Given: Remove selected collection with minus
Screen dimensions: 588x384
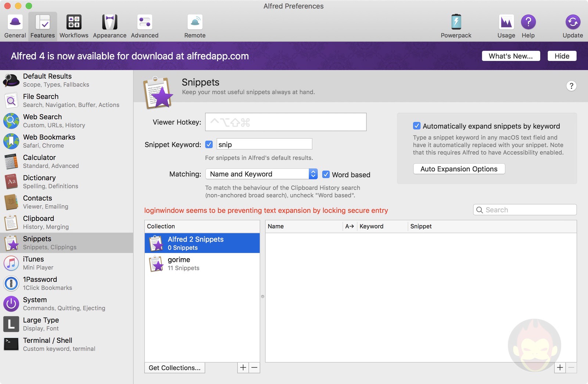Looking at the screenshot, I should pyautogui.click(x=254, y=367).
